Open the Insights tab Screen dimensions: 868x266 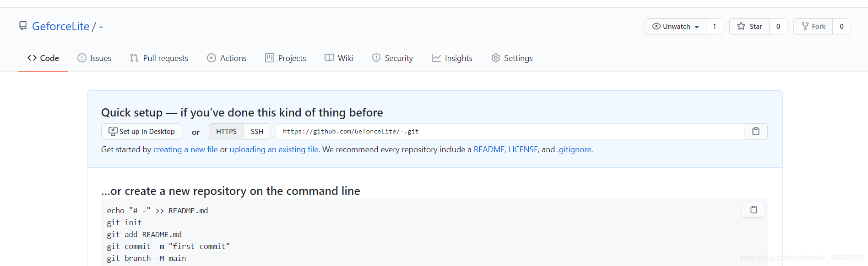tap(452, 58)
